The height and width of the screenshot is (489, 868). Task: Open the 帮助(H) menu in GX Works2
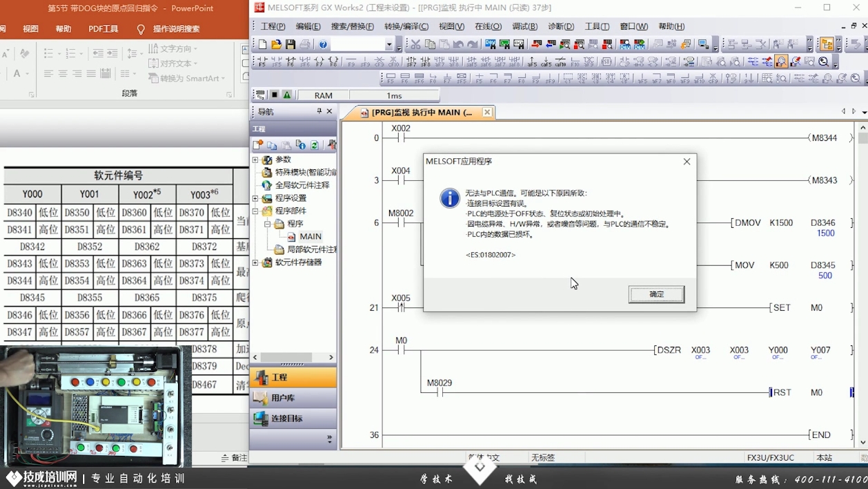click(671, 26)
